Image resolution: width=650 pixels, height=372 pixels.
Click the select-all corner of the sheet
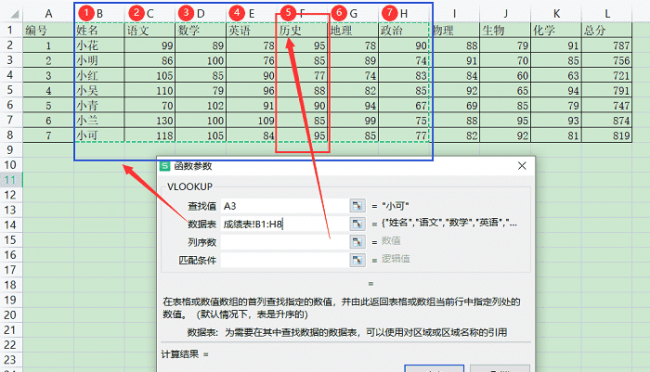tap(15, 14)
